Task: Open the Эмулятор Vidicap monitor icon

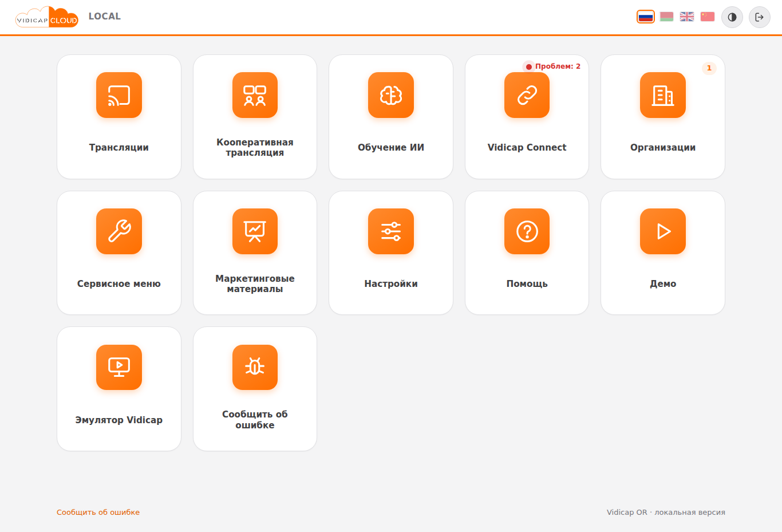Action: coord(119,367)
